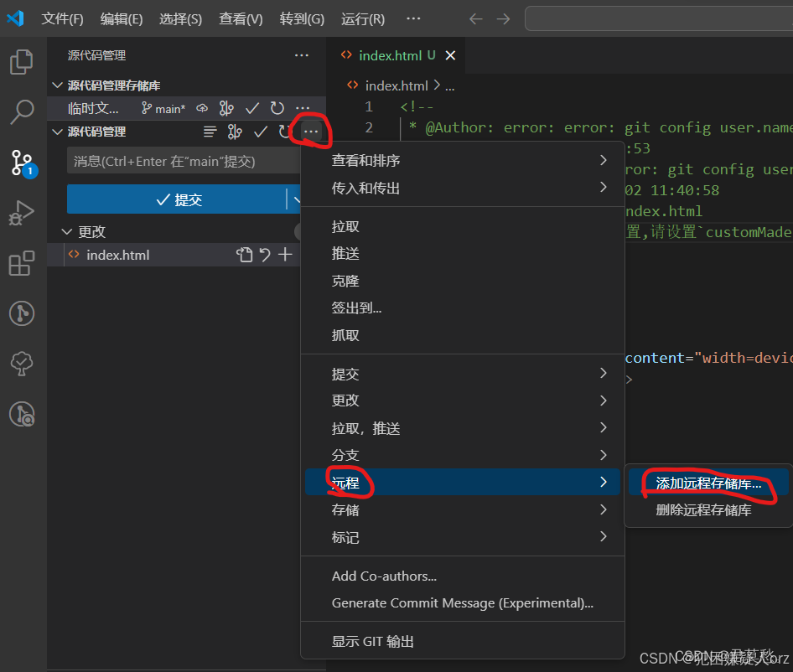Stage index.html with the plus icon

tap(286, 255)
